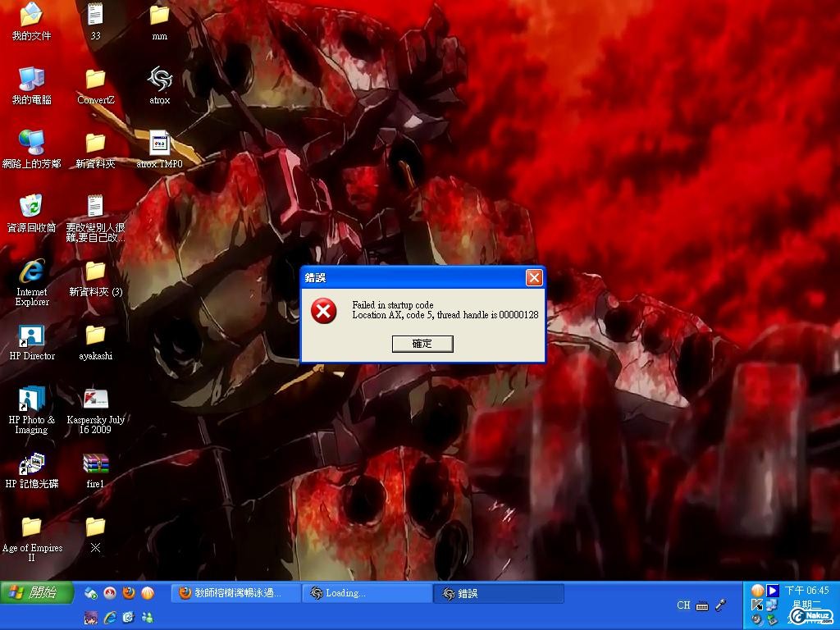Click the microphone icon in language bar

[721, 605]
